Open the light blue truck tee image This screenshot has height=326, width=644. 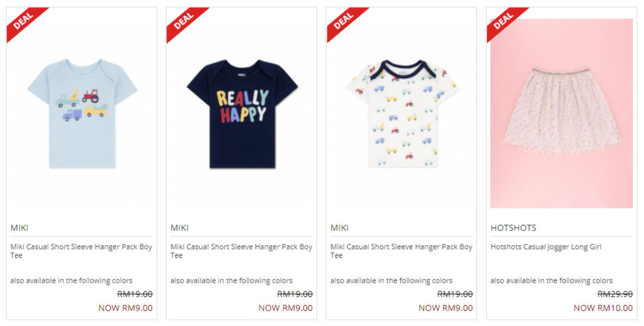click(x=82, y=114)
